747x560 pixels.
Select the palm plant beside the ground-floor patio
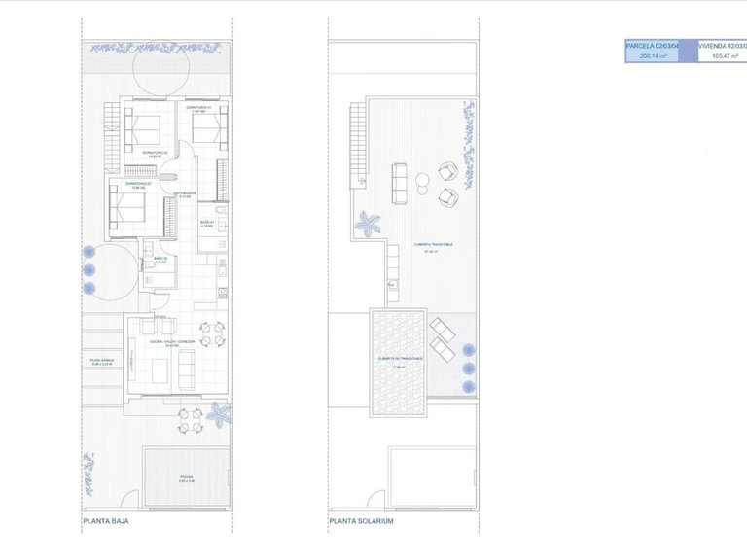(221, 416)
